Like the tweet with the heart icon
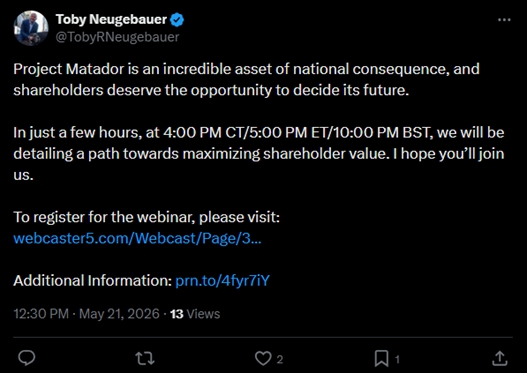The width and height of the screenshot is (527, 373). click(263, 359)
